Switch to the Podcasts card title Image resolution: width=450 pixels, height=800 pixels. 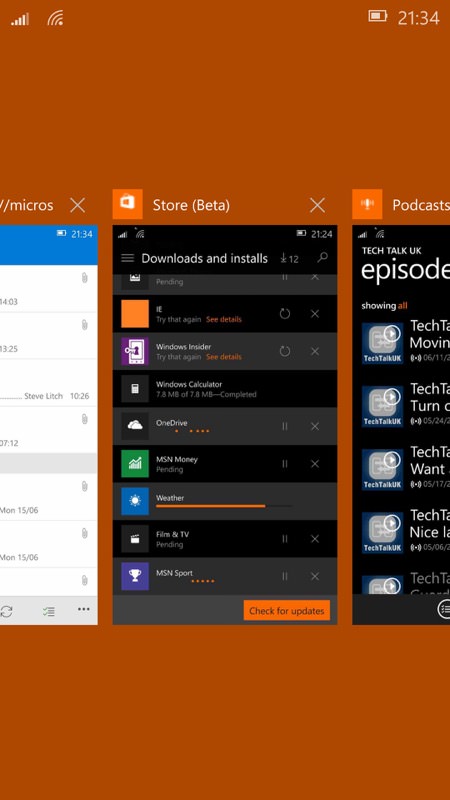pos(420,206)
